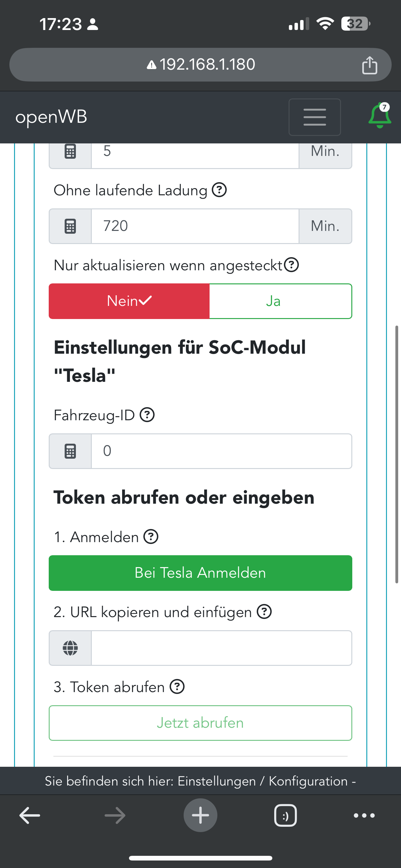Open help for URL kopieren und einfügen
The width and height of the screenshot is (401, 868).
point(264,611)
